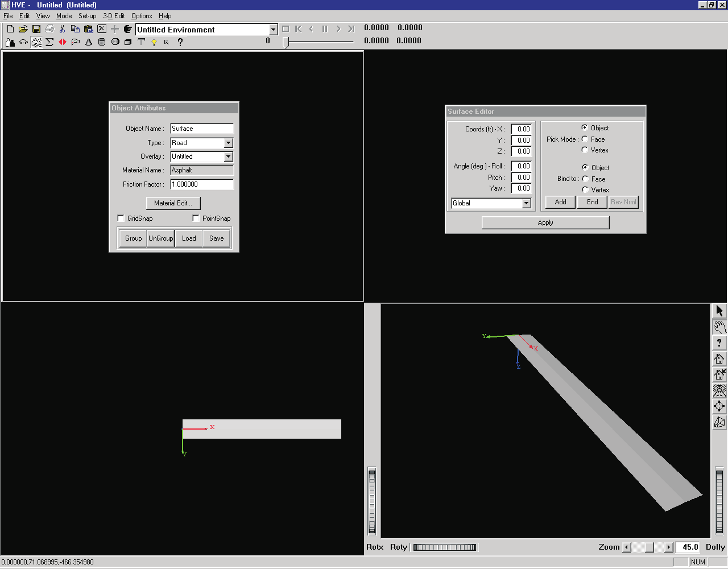Click the light bulb toolbar icon
The width and height of the screenshot is (728, 569).
click(154, 42)
